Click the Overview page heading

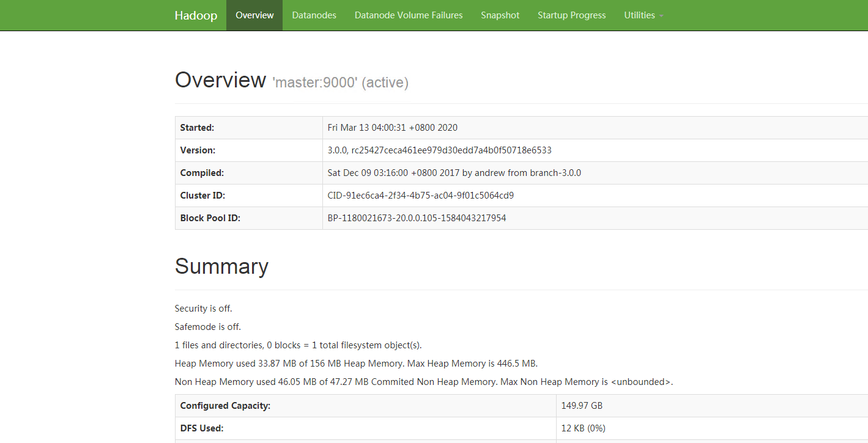220,80
